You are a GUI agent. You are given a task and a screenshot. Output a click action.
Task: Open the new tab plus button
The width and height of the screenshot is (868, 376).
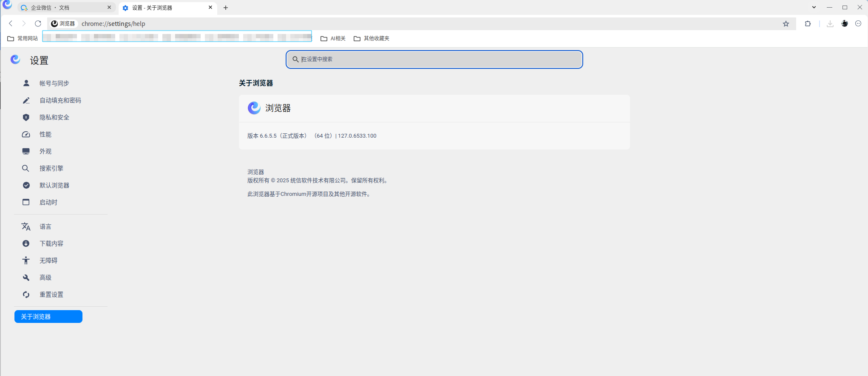tap(226, 8)
